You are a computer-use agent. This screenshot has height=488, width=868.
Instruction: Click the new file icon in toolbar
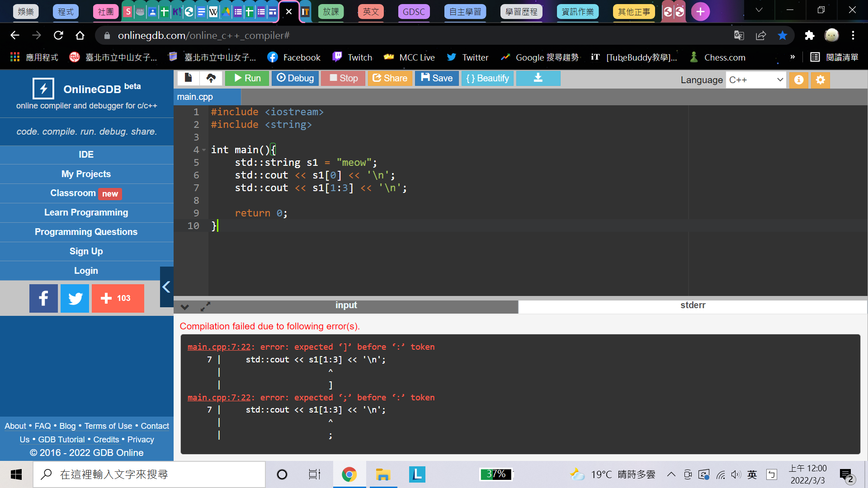[189, 78]
